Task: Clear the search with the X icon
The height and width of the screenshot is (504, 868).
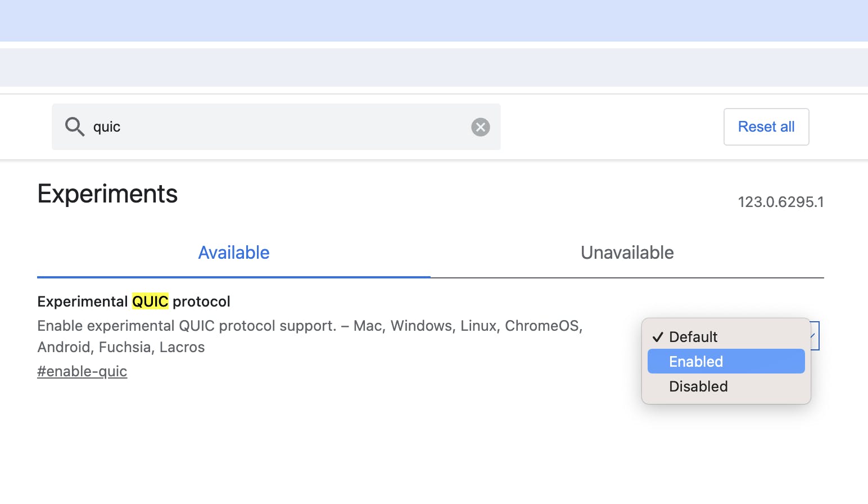Action: 480,127
